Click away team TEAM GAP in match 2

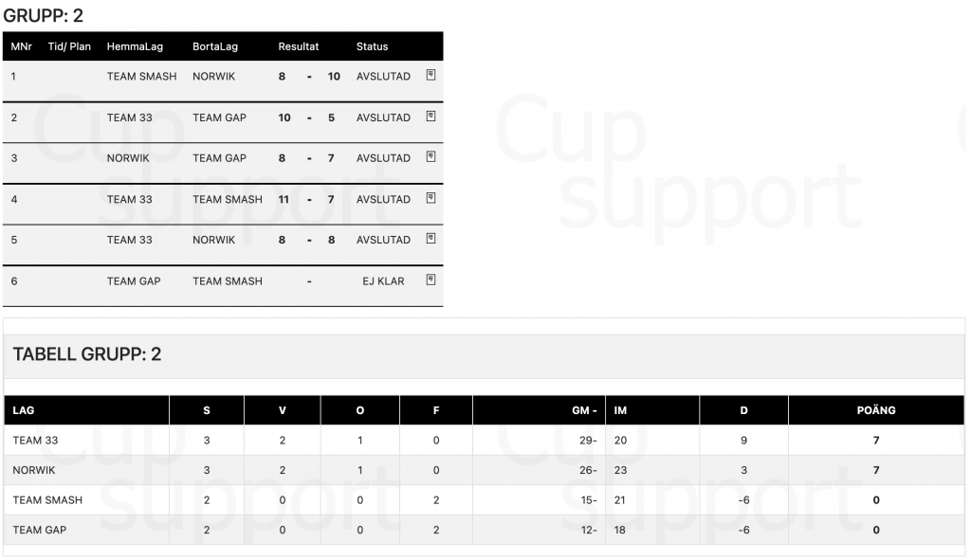219,117
